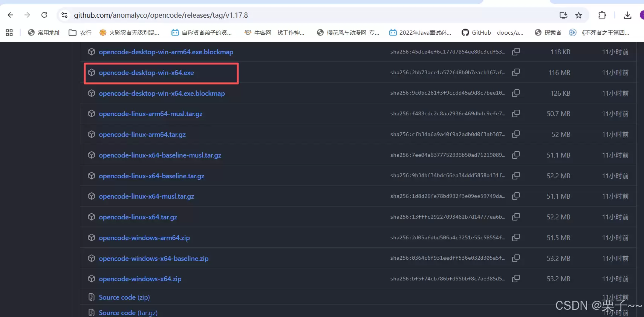
Task: Download opencode-windows-x64-baseline.zip
Action: tap(154, 259)
